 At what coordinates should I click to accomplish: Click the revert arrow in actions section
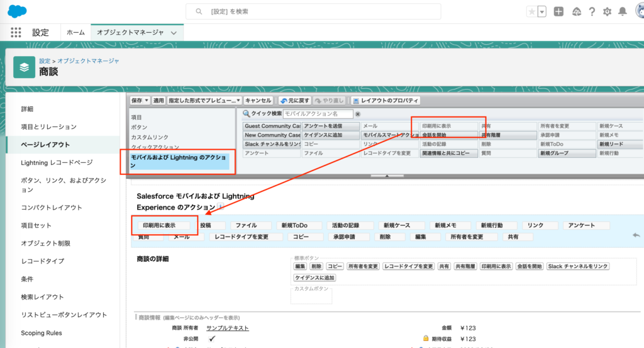click(x=636, y=235)
